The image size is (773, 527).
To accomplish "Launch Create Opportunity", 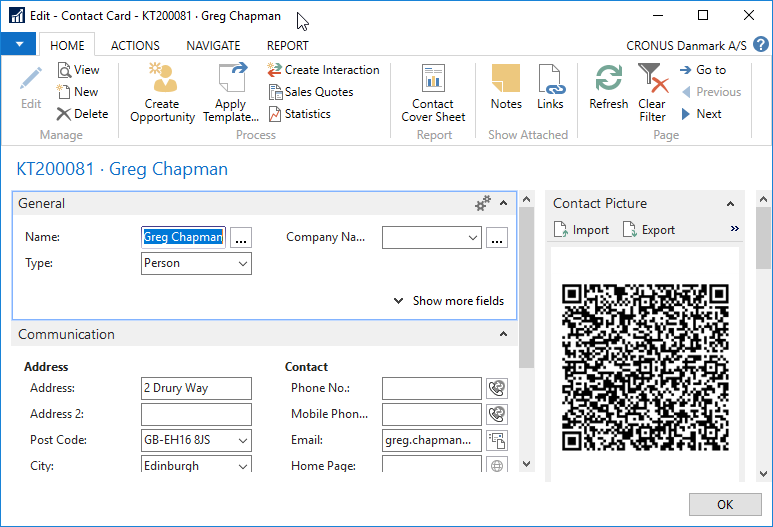I will tap(163, 93).
